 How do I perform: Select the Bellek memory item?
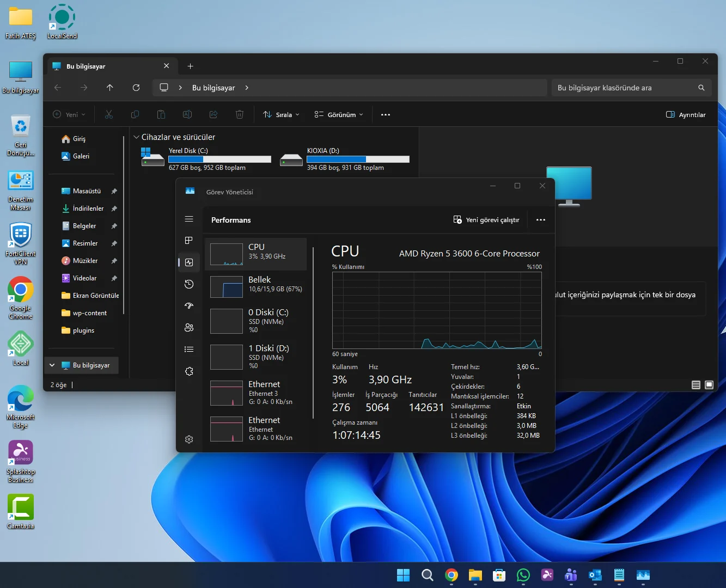point(256,287)
